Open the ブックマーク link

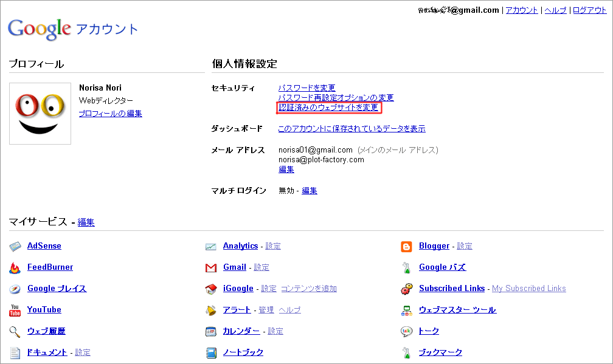click(440, 352)
